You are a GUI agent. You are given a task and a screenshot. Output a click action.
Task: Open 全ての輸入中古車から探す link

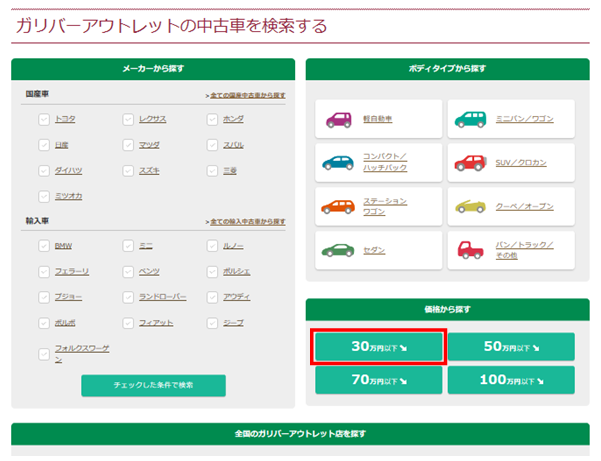coord(248,222)
